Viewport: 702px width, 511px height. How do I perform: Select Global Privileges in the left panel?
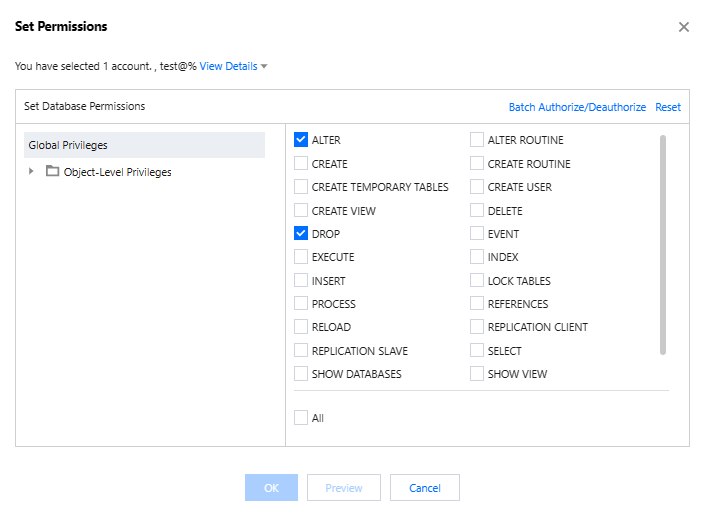coord(144,145)
